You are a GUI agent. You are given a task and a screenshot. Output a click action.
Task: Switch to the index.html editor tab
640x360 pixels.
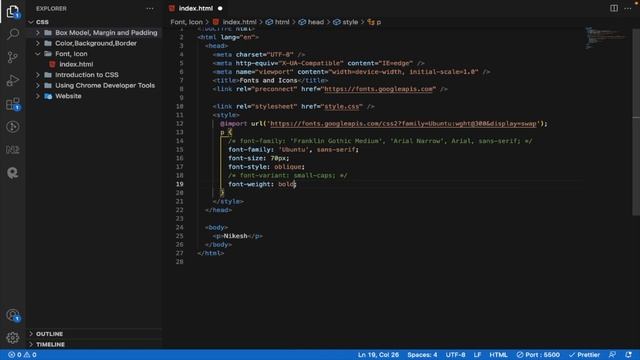(196, 8)
